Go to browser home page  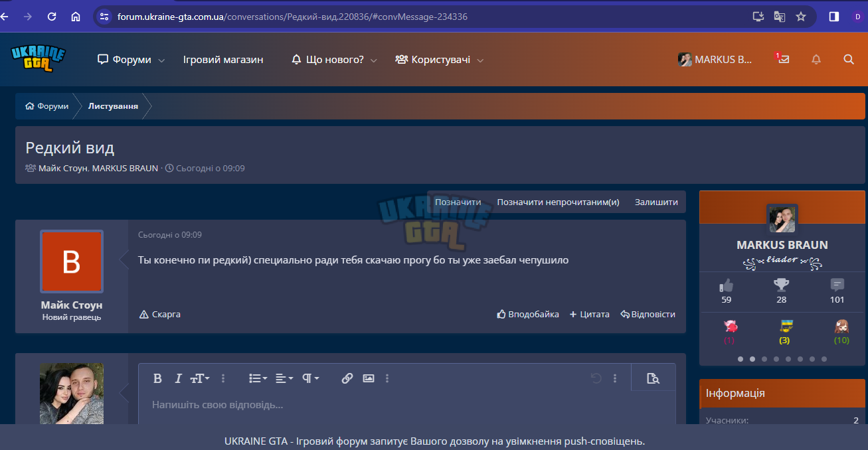pos(76,17)
